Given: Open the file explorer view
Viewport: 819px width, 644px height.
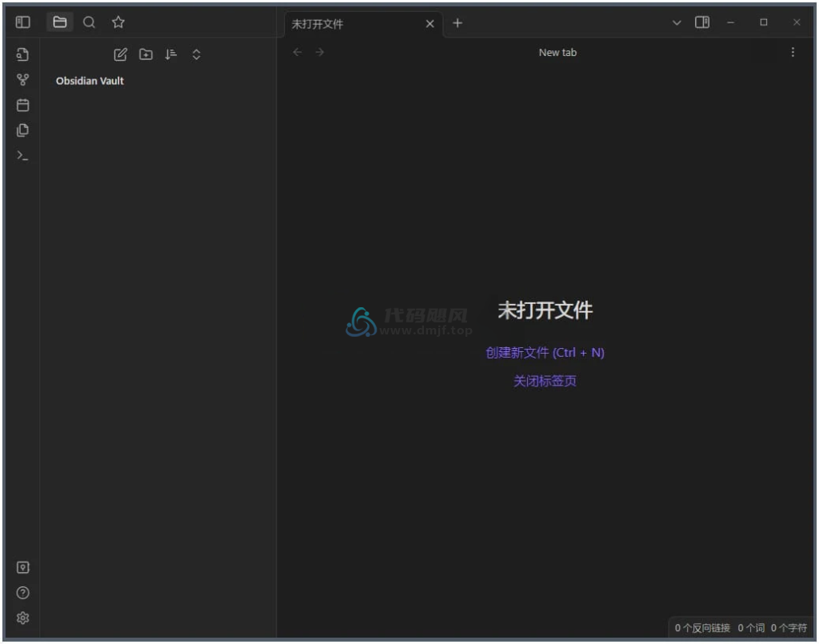Looking at the screenshot, I should 59,22.
